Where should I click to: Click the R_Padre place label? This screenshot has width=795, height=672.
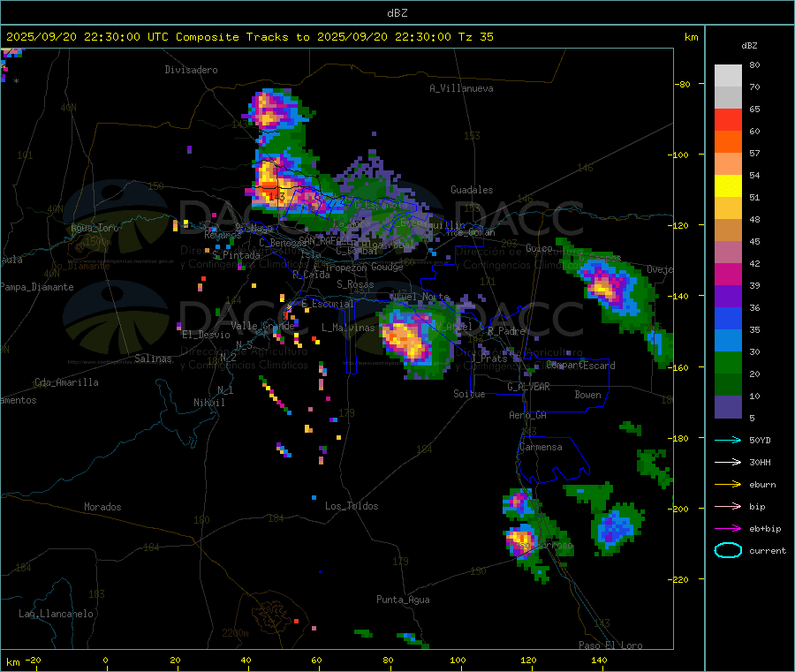coord(506,331)
